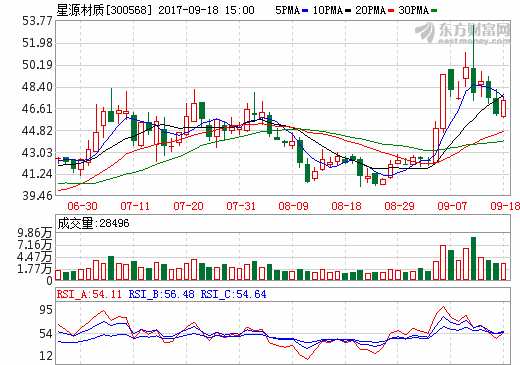Image resolution: width=520 pixels, height=365 pixels.
Task: Click the 07-31 date label
Action: pos(241,206)
